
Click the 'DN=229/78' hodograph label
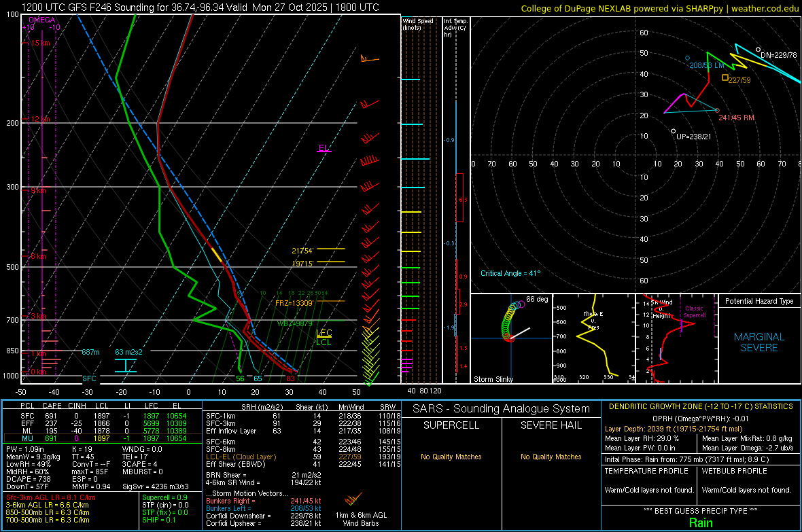(778, 55)
